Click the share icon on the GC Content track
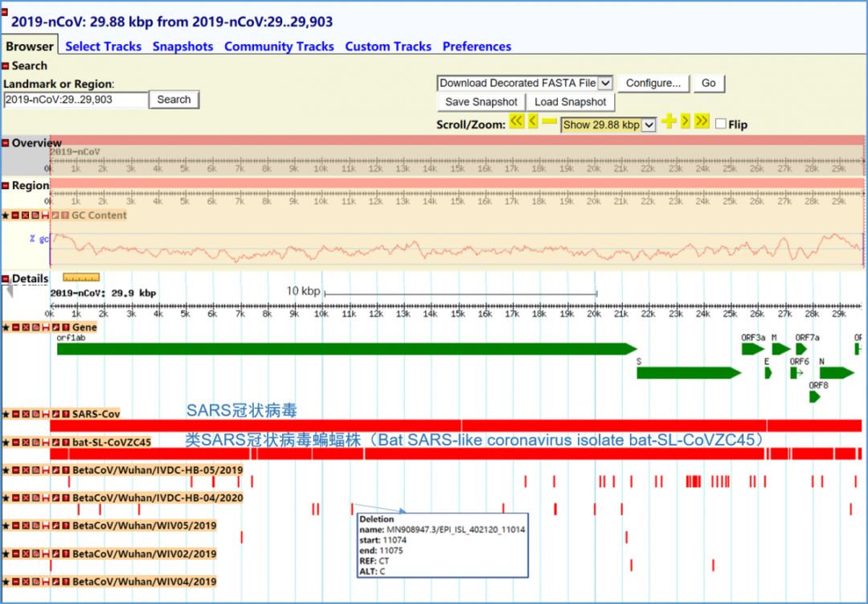This screenshot has height=604, width=868. [x=36, y=216]
